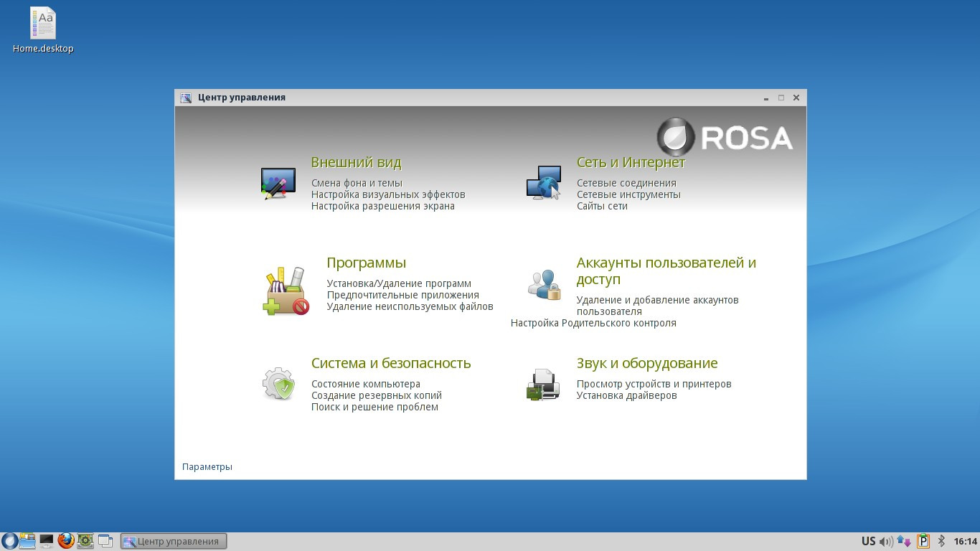
Task: Select Создание резервных копий
Action: (377, 395)
